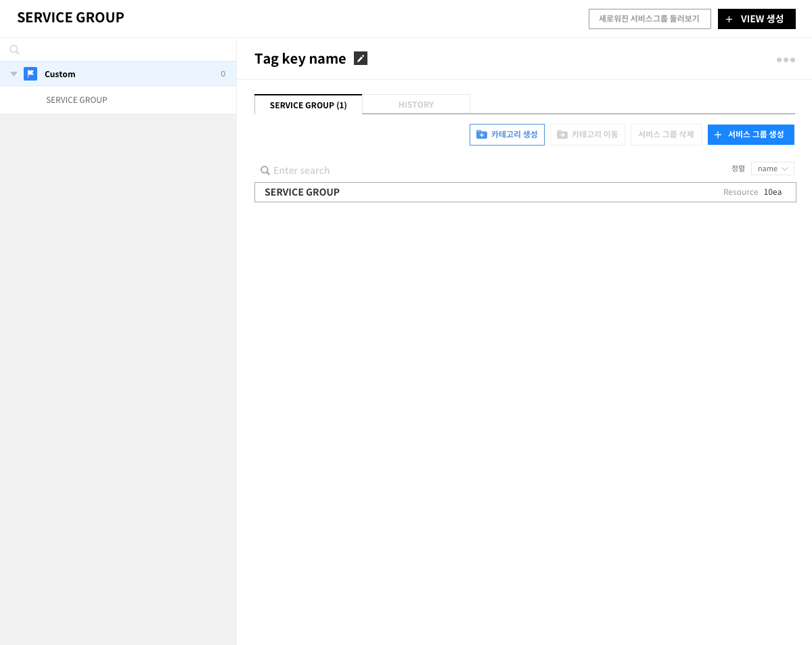Click the magnifier icon beside Enter search
The image size is (812, 645).
(x=265, y=171)
